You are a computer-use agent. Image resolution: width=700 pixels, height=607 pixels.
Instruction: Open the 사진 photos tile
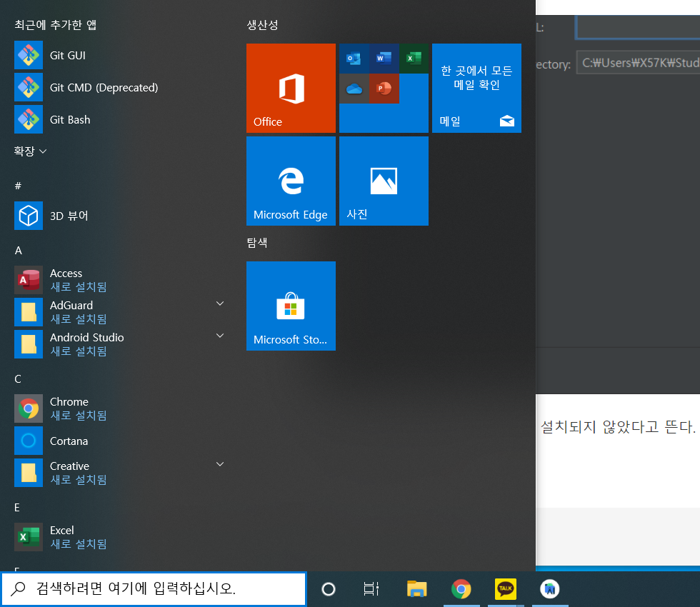pos(384,181)
